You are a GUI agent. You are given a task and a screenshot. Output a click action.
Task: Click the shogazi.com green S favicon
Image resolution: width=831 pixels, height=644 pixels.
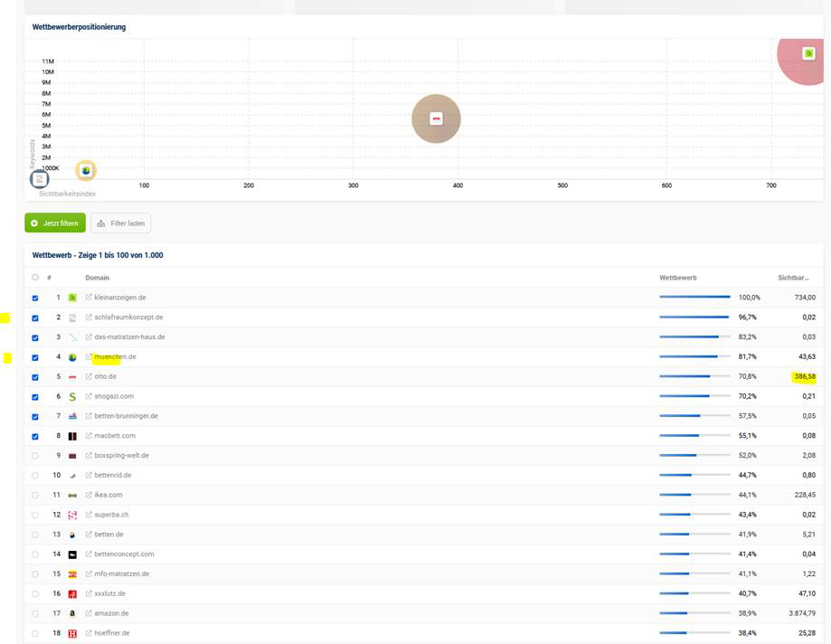[72, 396]
